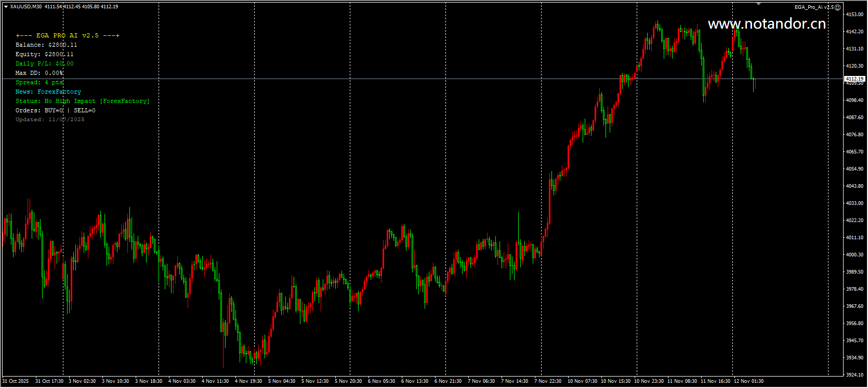The image size is (868, 388).
Task: Click the 4120.30 price scale label
Action: click(x=854, y=66)
